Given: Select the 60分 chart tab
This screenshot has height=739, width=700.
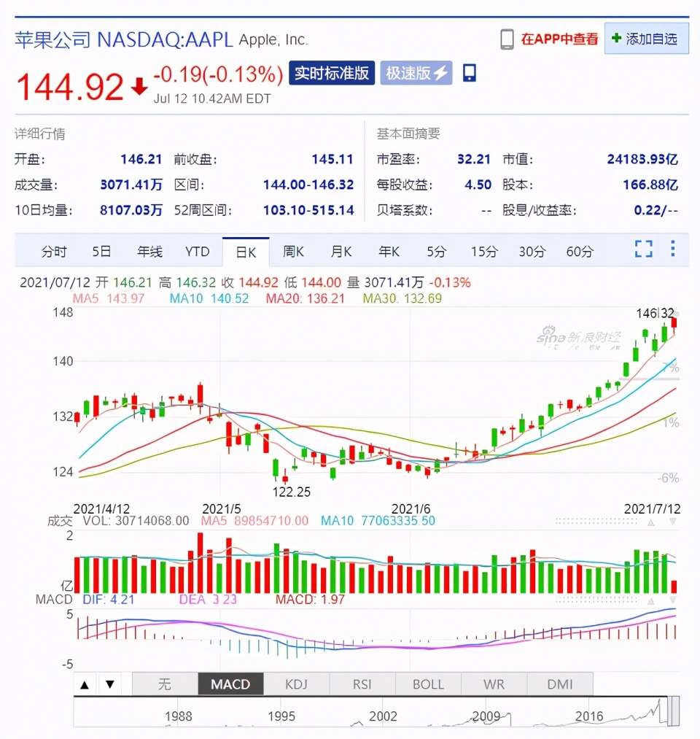Looking at the screenshot, I should [580, 252].
